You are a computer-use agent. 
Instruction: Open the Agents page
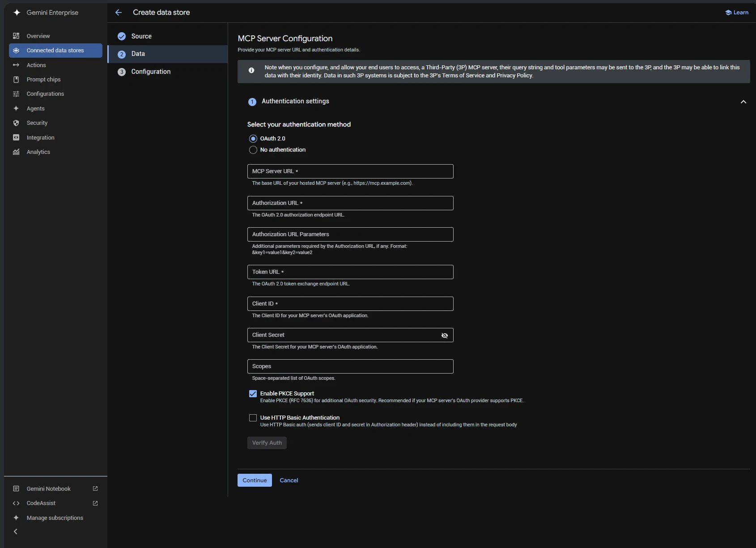click(x=55, y=109)
